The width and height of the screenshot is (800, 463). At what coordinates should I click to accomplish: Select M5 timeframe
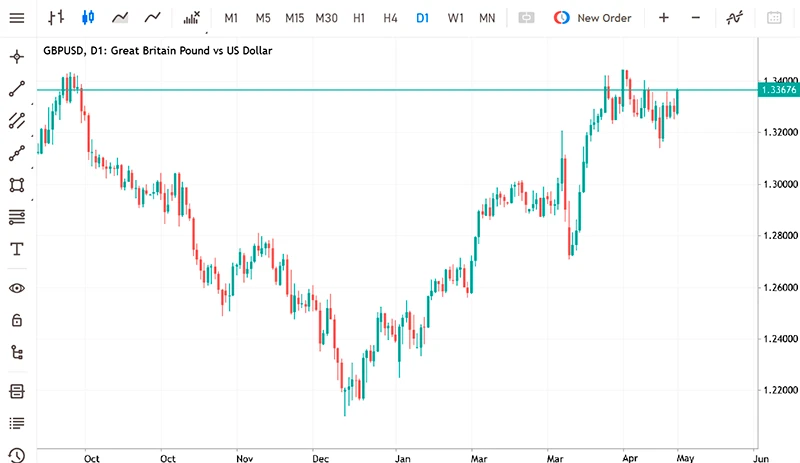tap(263, 18)
